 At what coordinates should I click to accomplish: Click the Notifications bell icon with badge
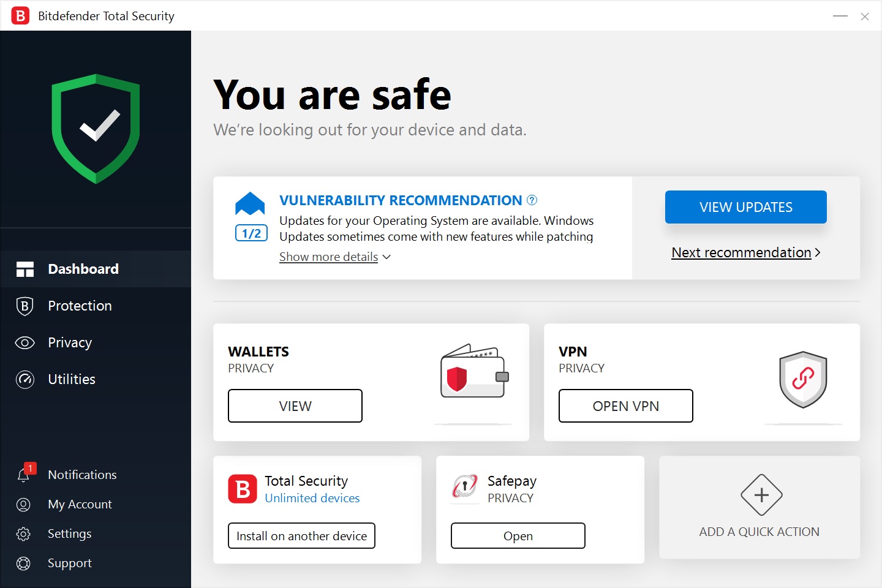(25, 473)
